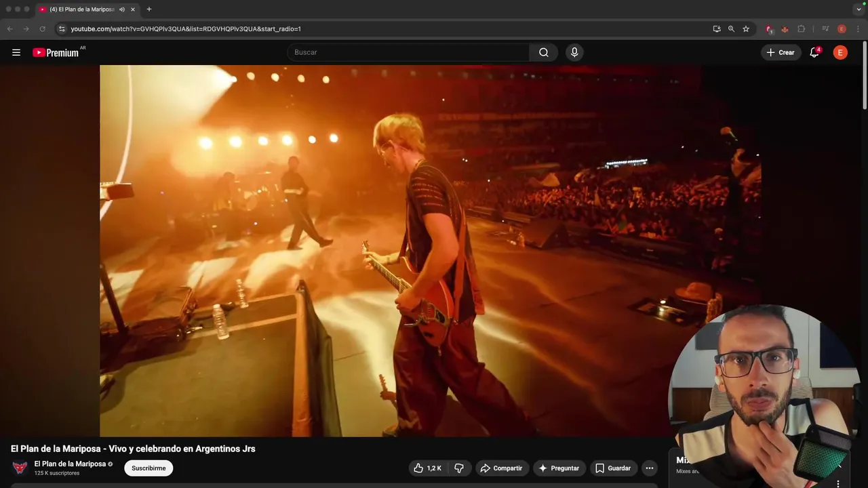Image resolution: width=868 pixels, height=488 pixels.
Task: Reload the current page
Action: pos(42,29)
